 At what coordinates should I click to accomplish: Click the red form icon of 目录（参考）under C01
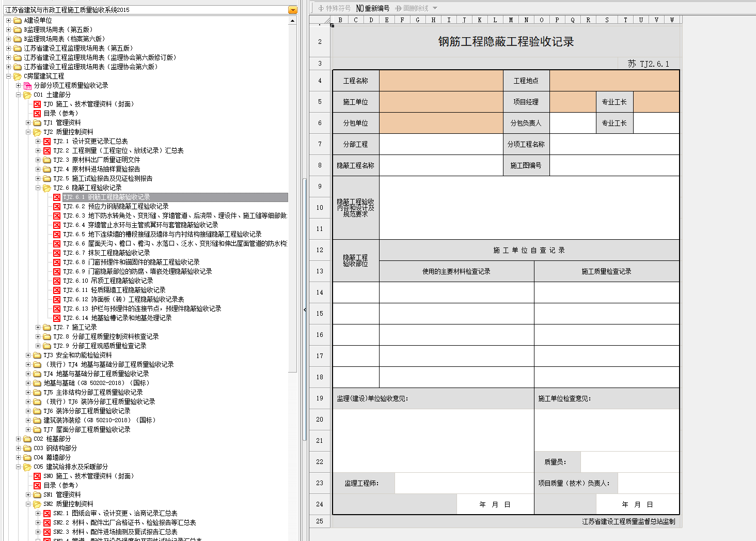pos(37,114)
